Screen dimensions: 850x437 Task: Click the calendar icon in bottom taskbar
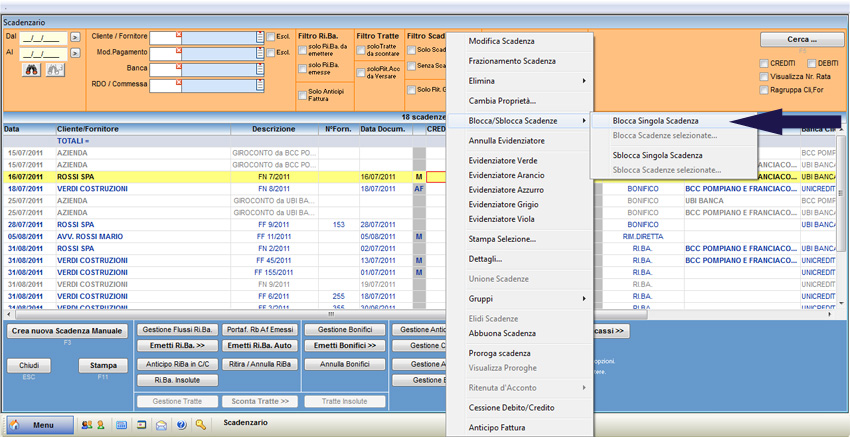(x=122, y=425)
